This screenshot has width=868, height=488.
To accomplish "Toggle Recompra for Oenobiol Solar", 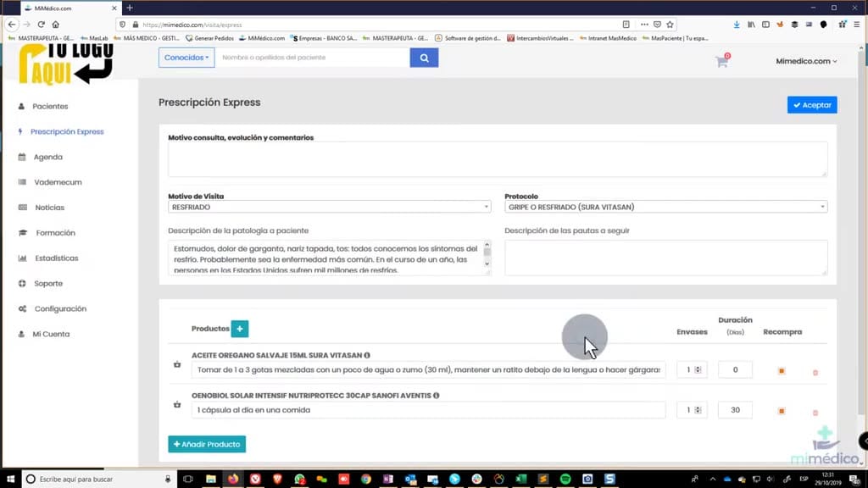I will pyautogui.click(x=782, y=411).
